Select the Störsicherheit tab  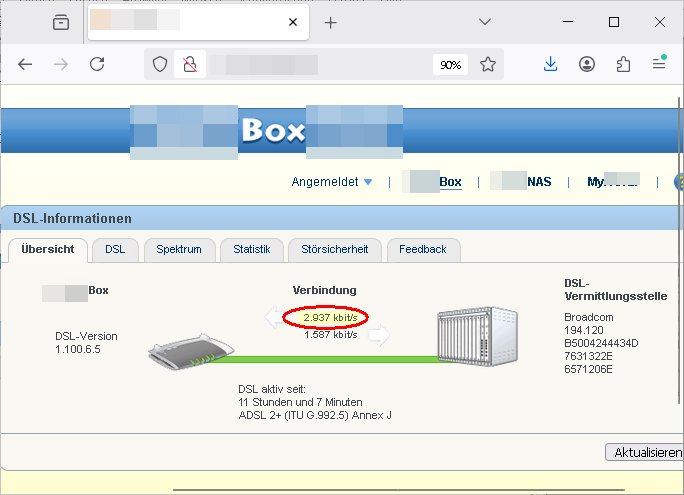click(x=335, y=249)
